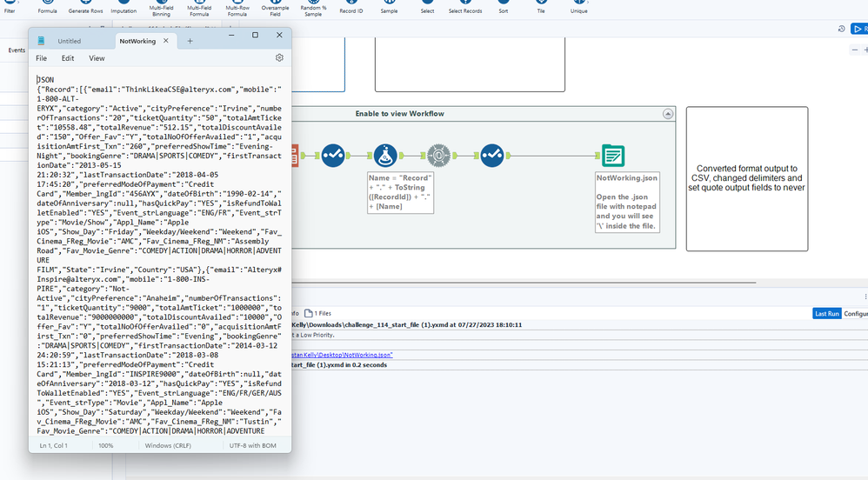Select the 'Converted format output to CSV' comment box
Viewport: 868px width, 480px height.
747,179
